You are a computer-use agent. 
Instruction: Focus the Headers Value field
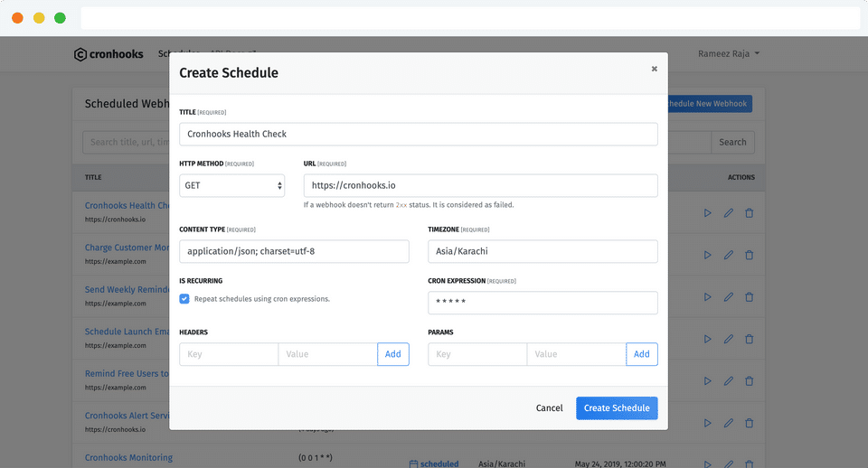coord(327,354)
